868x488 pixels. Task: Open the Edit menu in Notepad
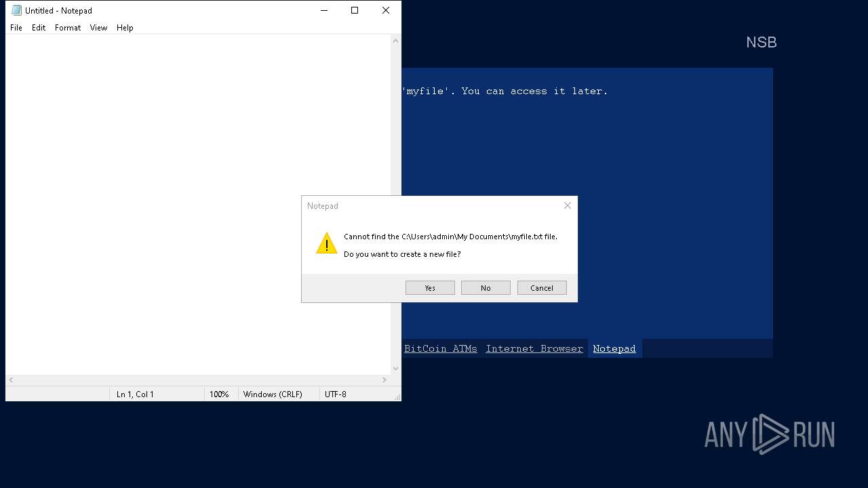point(39,28)
